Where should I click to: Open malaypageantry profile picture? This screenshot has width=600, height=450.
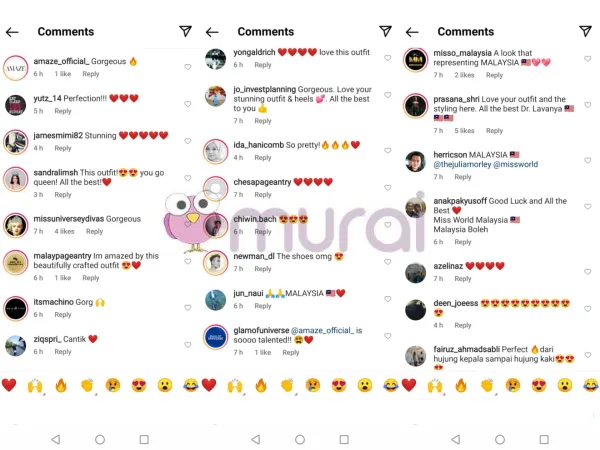click(16, 262)
